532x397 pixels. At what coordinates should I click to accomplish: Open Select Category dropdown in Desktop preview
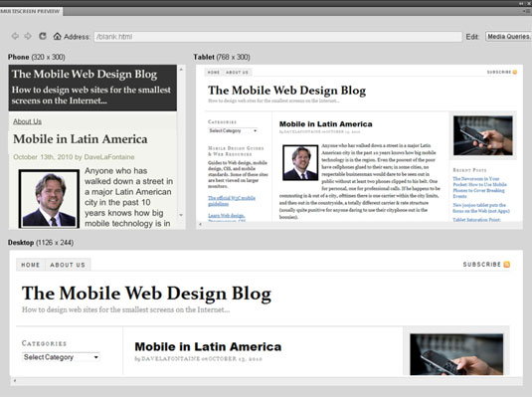(x=61, y=357)
